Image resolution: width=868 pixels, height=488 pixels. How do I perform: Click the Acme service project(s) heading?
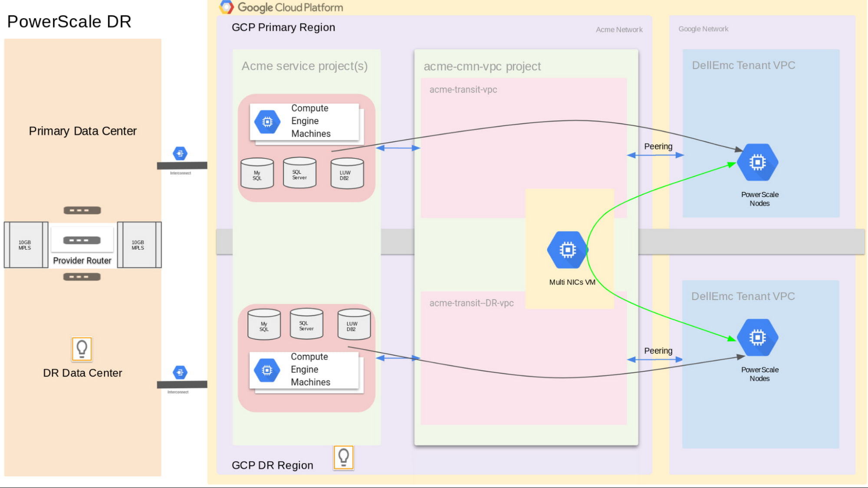(x=305, y=66)
